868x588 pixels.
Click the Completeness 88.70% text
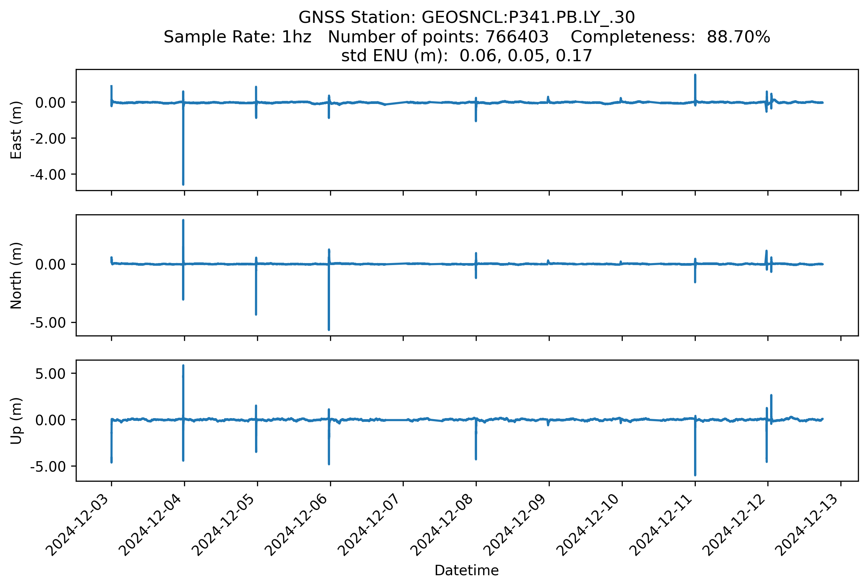point(670,37)
